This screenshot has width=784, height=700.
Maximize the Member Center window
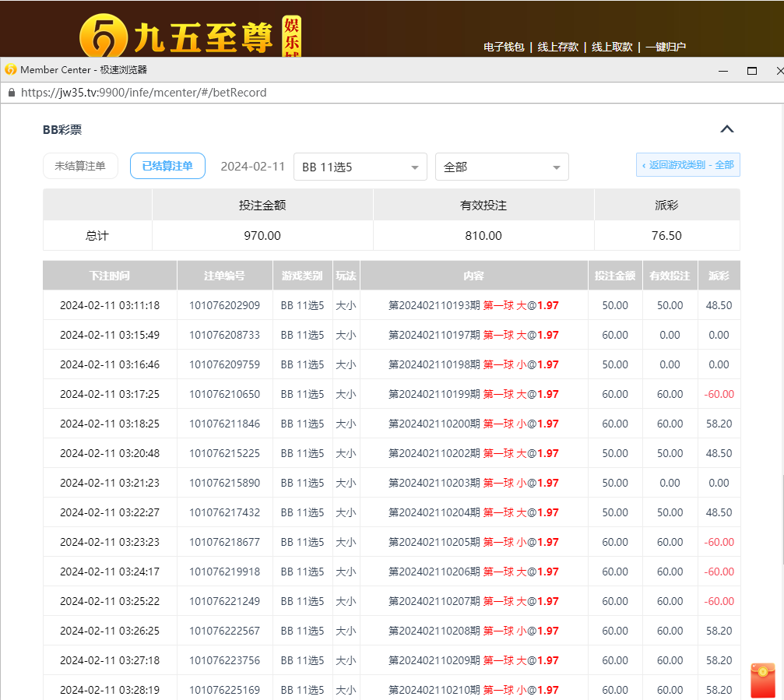point(751,70)
